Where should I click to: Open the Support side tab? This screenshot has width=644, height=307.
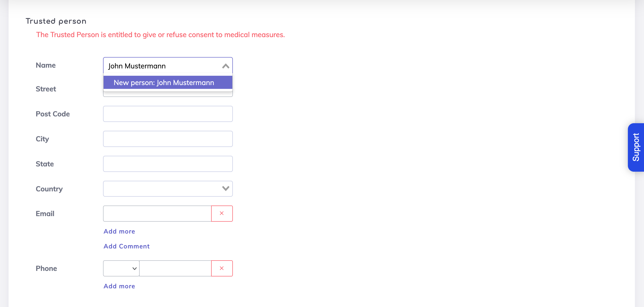tap(636, 147)
